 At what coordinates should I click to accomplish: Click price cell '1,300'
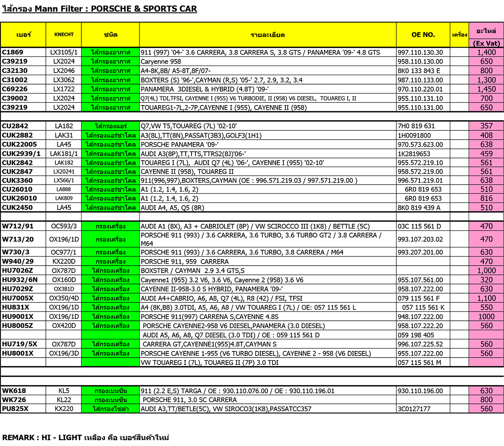click(487, 80)
